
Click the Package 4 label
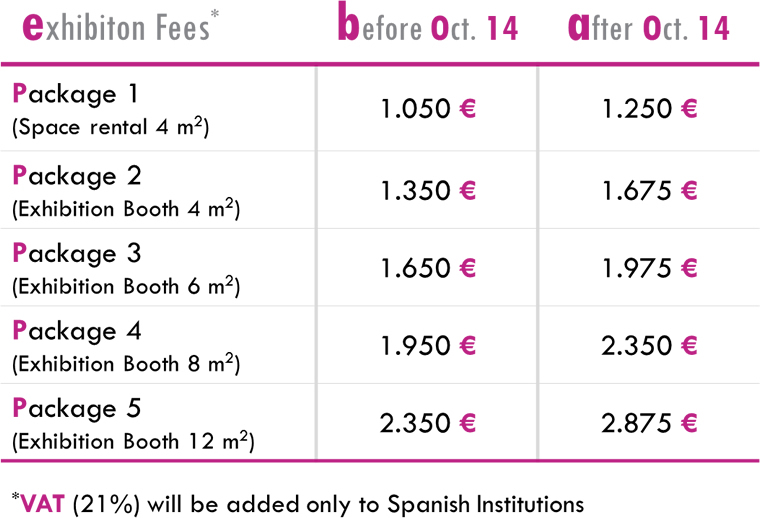click(x=77, y=331)
